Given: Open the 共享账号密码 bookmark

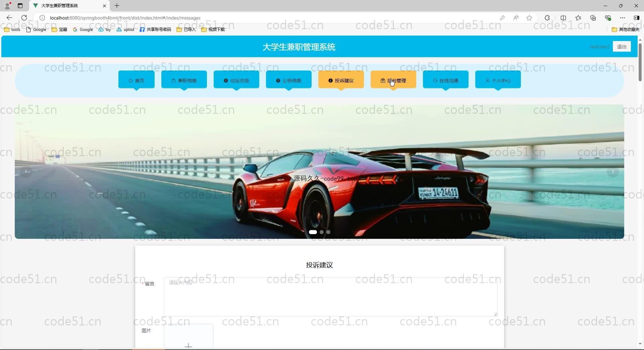Looking at the screenshot, I should tap(155, 30).
